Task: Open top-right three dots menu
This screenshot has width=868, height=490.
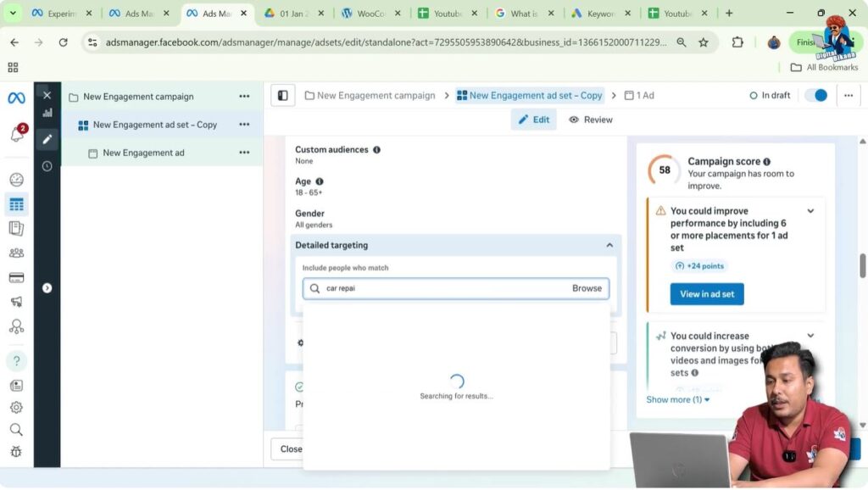Action: pyautogui.click(x=849, y=95)
